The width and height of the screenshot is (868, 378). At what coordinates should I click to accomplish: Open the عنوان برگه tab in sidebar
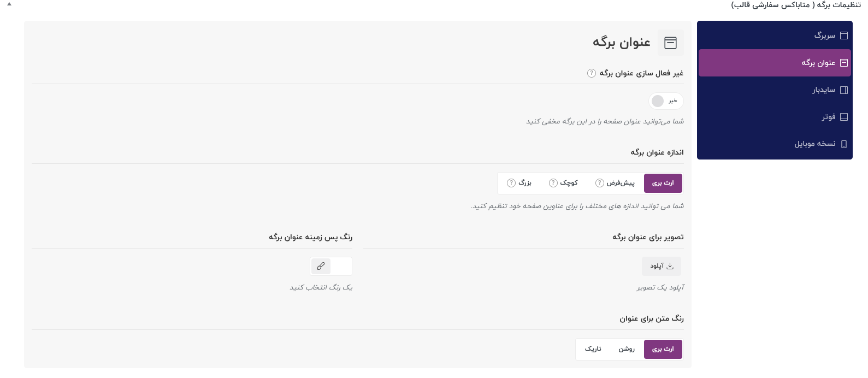pyautogui.click(x=775, y=63)
